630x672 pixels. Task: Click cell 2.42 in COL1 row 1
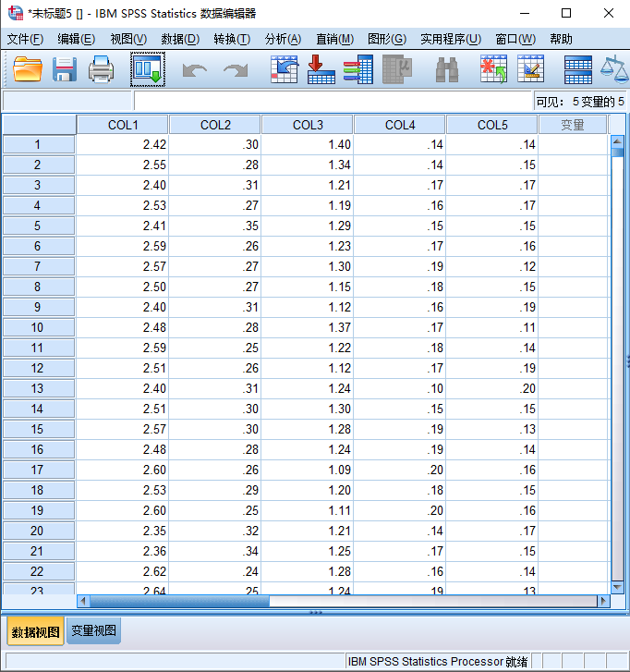point(123,144)
